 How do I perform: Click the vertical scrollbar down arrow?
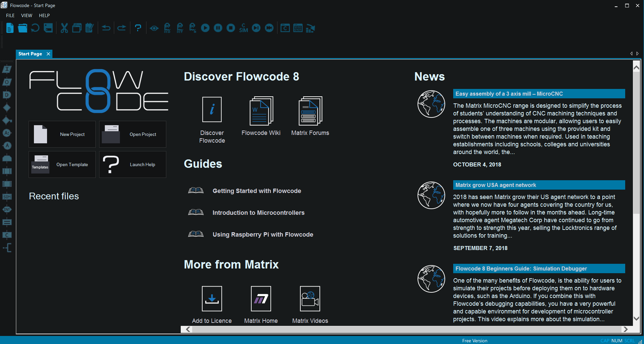tap(636, 318)
